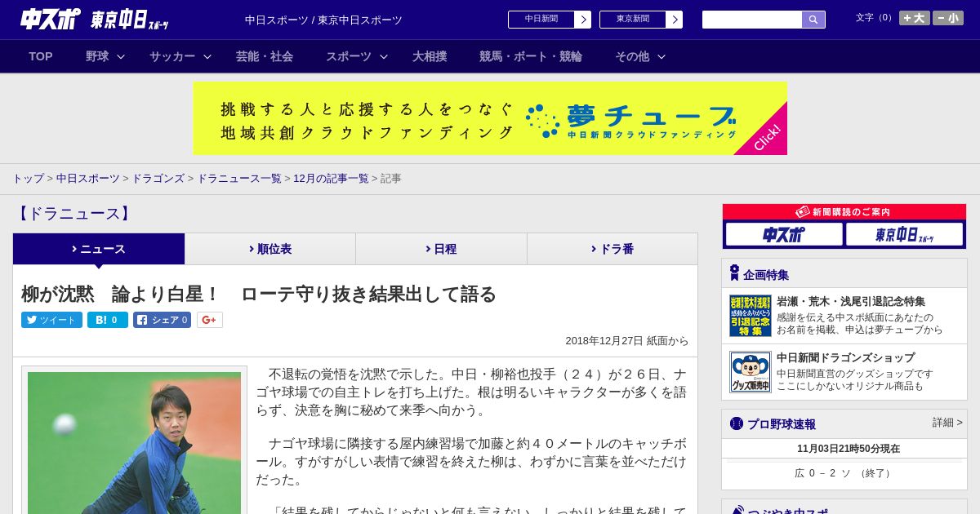
Task: Increase font size with ＋大 button
Action: [914, 18]
